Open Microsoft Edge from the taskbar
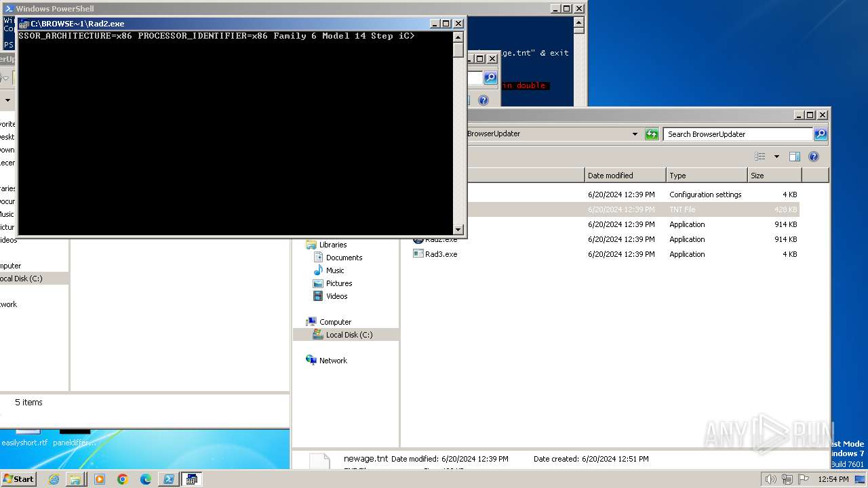 click(146, 479)
